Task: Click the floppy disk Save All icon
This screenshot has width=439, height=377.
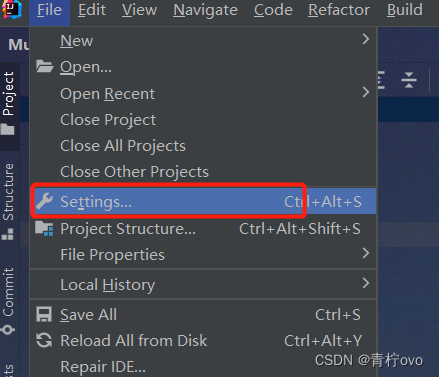Action: (x=44, y=314)
